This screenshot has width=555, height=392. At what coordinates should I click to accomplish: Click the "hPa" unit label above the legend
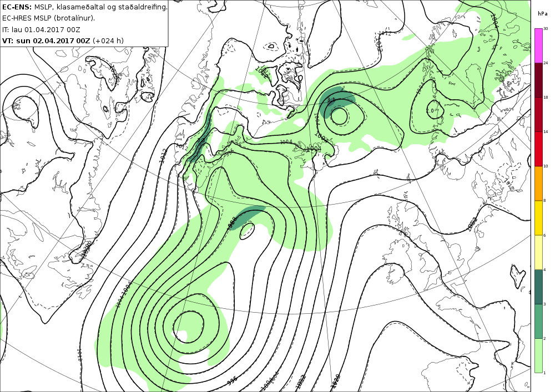542,14
